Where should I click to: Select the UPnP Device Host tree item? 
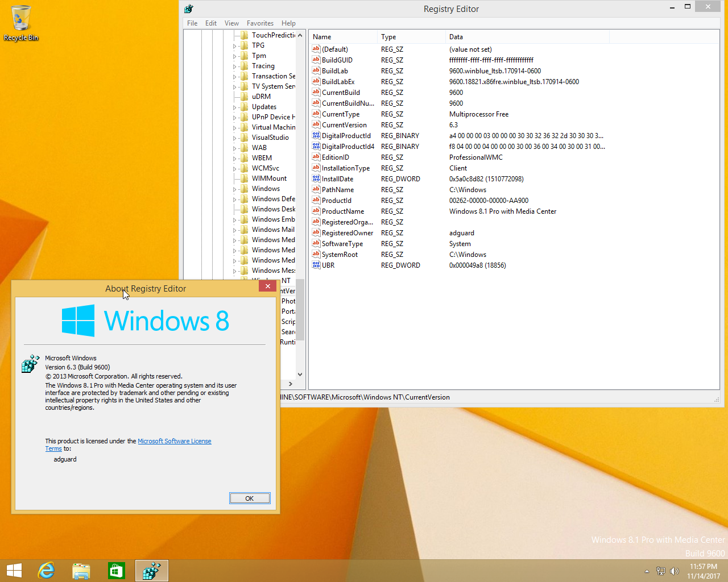coord(274,117)
